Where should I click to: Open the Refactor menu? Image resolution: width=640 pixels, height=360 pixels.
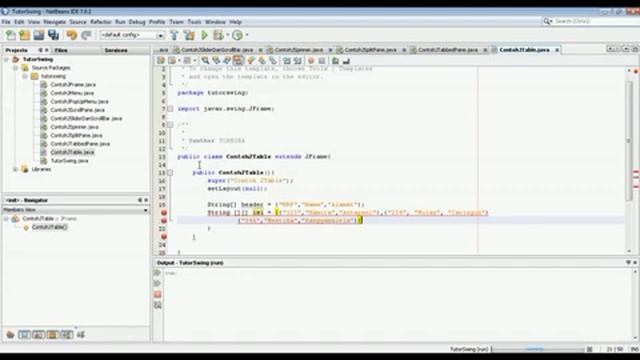pos(101,22)
